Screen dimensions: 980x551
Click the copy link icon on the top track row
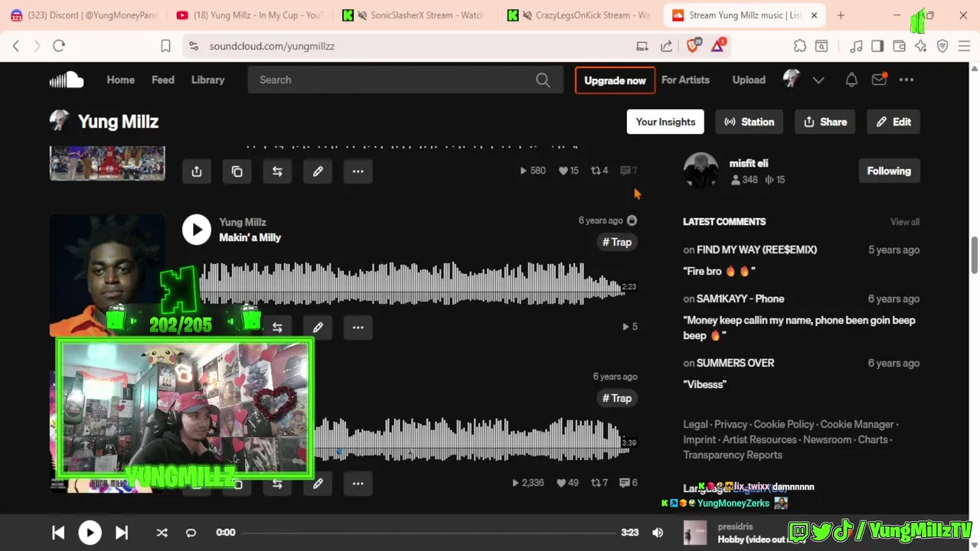pos(237,171)
